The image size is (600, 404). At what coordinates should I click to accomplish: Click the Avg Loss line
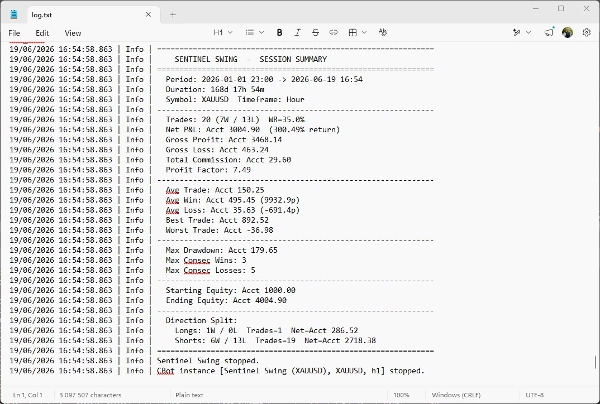[233, 210]
